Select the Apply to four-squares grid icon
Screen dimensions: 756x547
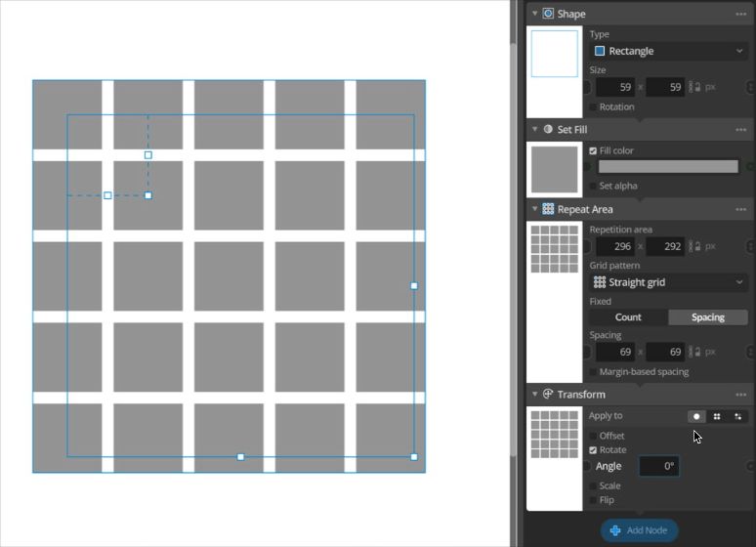pyautogui.click(x=717, y=416)
